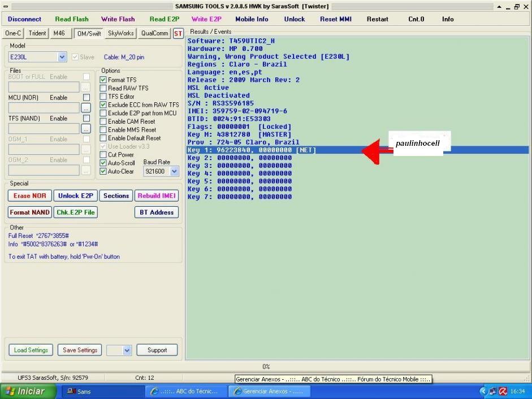
Task: Enable the MMS Reset checkbox
Action: [103, 129]
